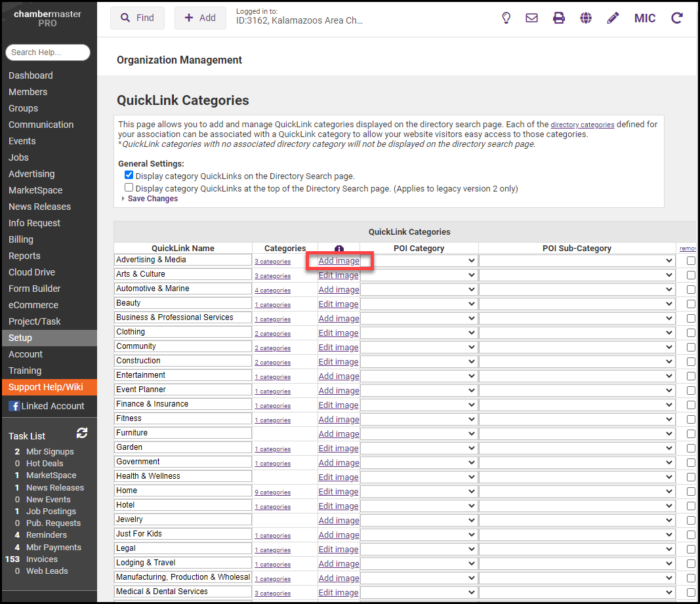This screenshot has height=604, width=700.
Task: Click the pencil edit icon
Action: coord(613,18)
